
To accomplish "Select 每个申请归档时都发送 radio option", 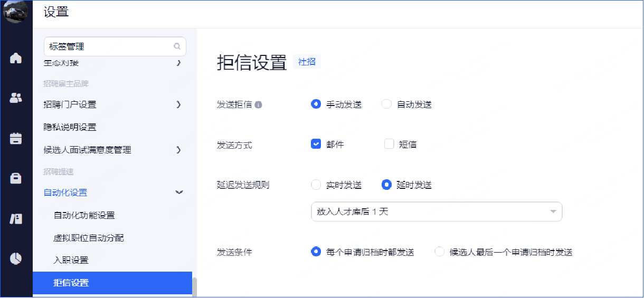I will pyautogui.click(x=316, y=252).
